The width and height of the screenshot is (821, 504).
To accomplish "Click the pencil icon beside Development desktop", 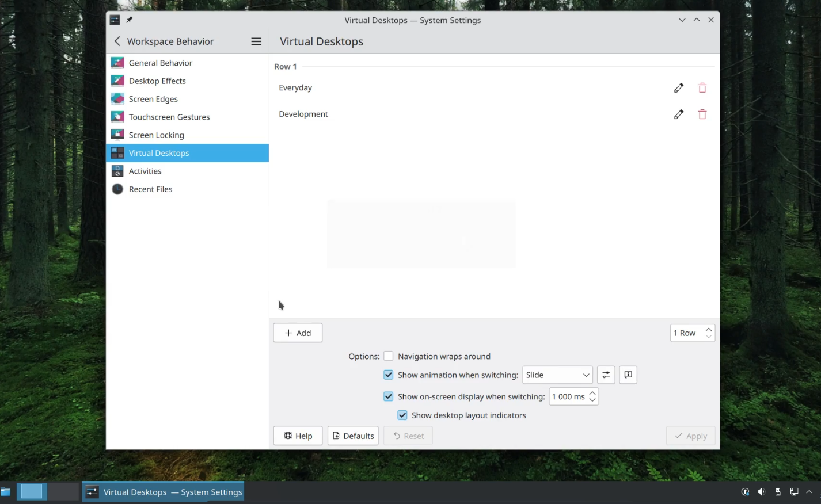I will [x=679, y=114].
